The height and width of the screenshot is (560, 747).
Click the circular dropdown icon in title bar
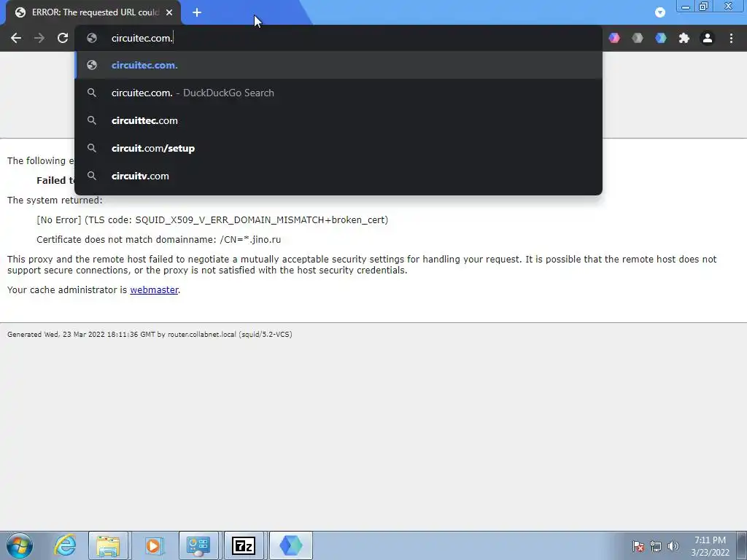659,12
